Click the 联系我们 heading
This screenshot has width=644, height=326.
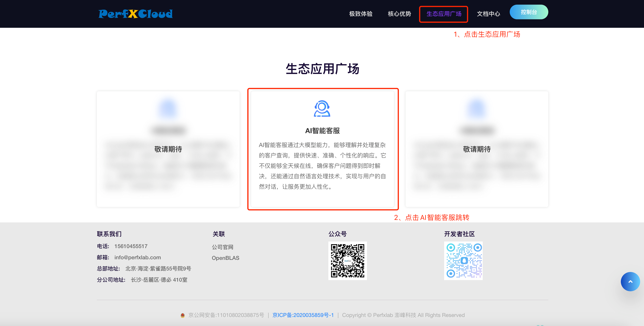coord(109,234)
